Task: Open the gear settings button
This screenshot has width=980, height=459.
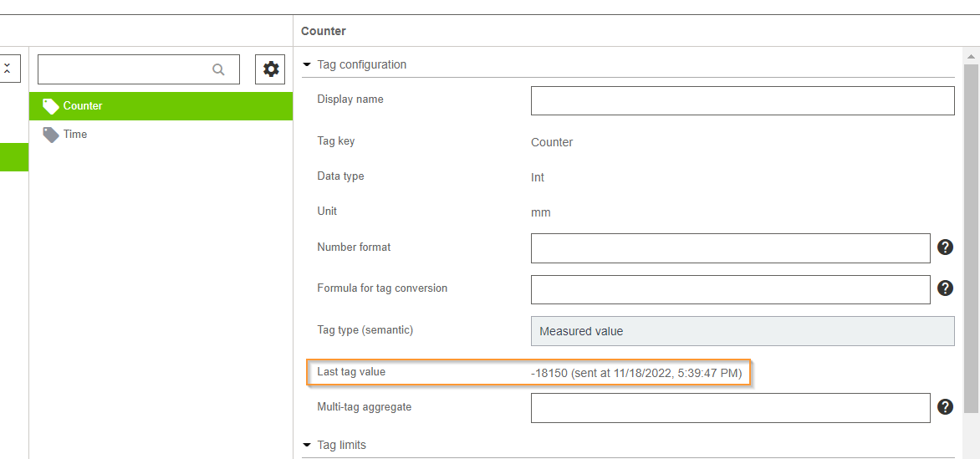Action: coord(271,69)
